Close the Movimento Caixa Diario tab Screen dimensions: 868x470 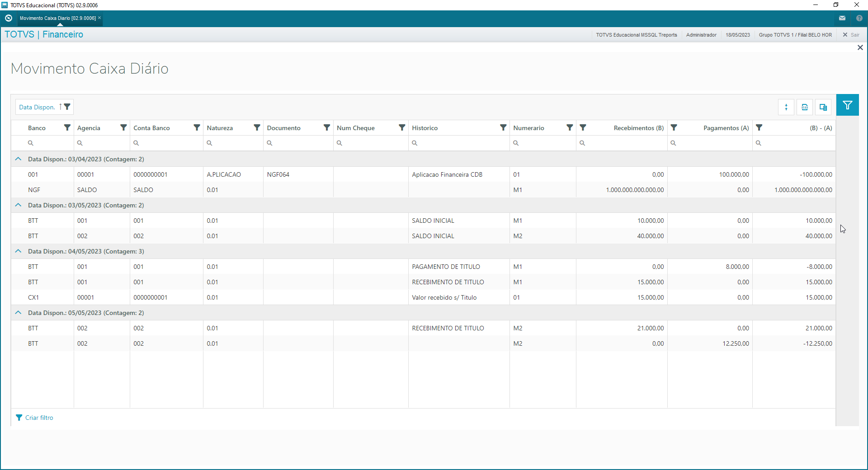99,18
